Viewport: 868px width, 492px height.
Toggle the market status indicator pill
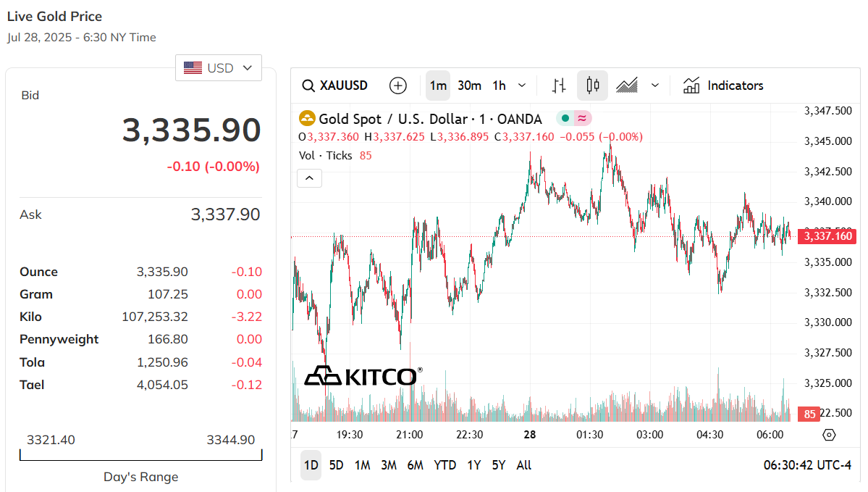574,119
